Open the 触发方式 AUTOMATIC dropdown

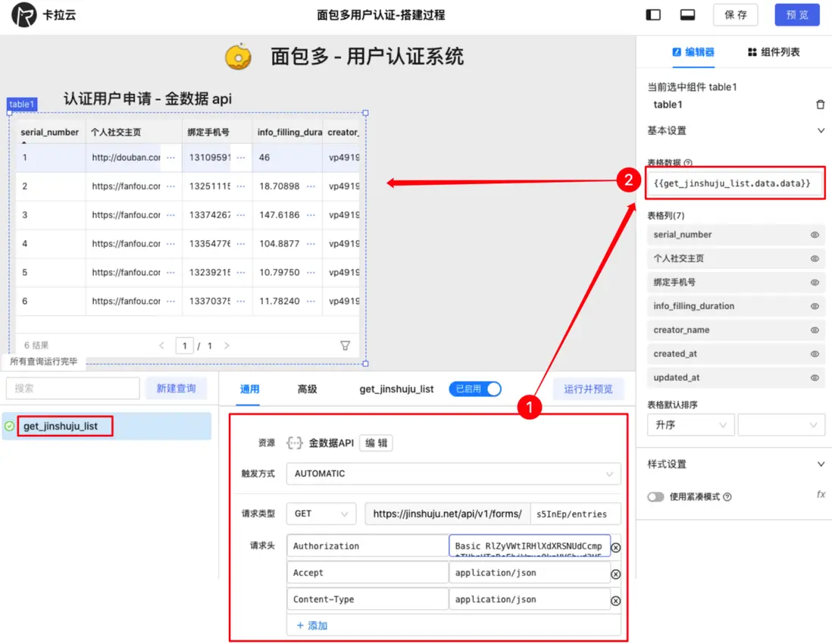(453, 474)
